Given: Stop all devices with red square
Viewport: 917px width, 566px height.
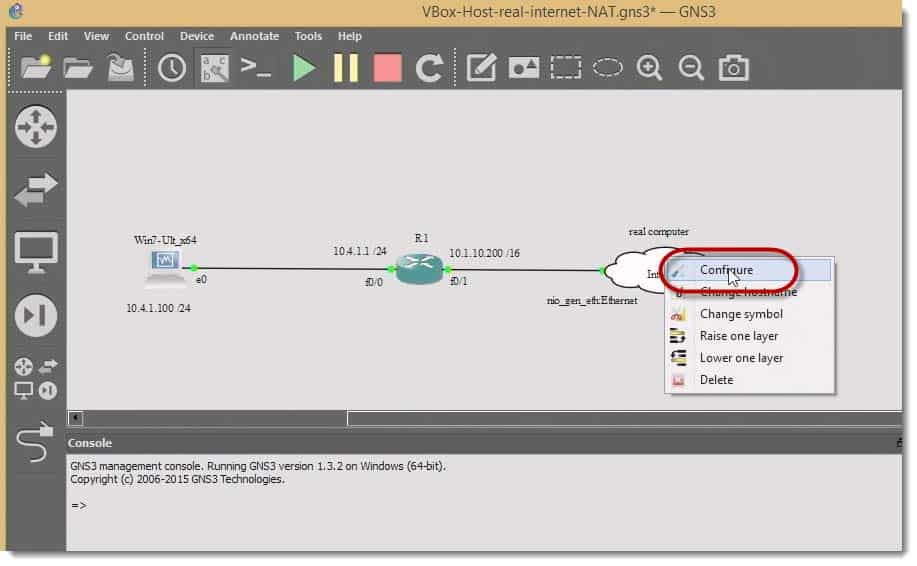Looking at the screenshot, I should click(388, 68).
